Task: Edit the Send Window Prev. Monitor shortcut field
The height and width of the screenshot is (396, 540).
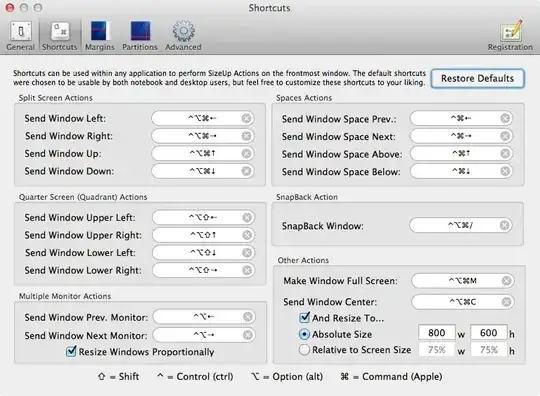Action: 204,317
